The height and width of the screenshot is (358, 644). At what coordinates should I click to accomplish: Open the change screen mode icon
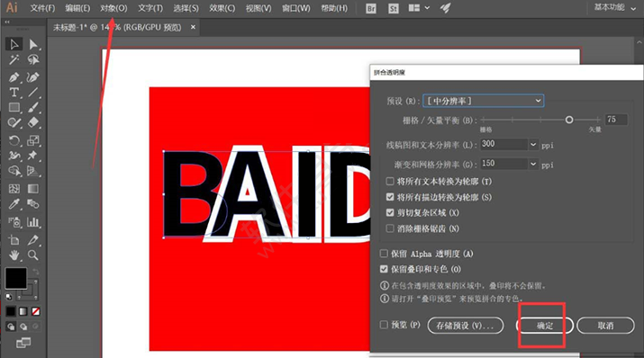tap(23, 342)
